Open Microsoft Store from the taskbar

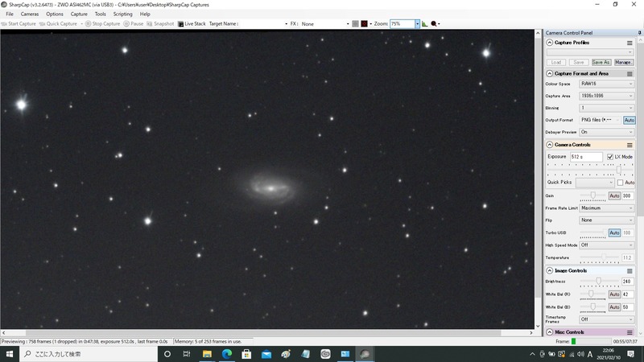tap(246, 354)
